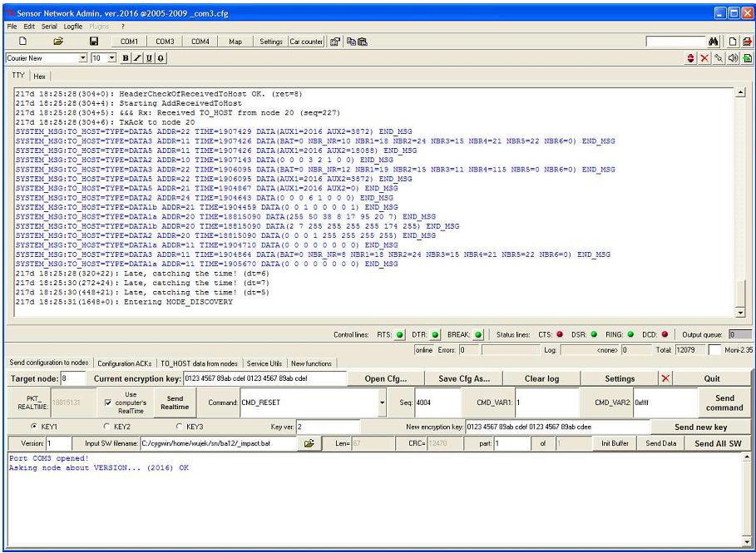
Task: Click the binoculars search icon
Action: tap(714, 42)
